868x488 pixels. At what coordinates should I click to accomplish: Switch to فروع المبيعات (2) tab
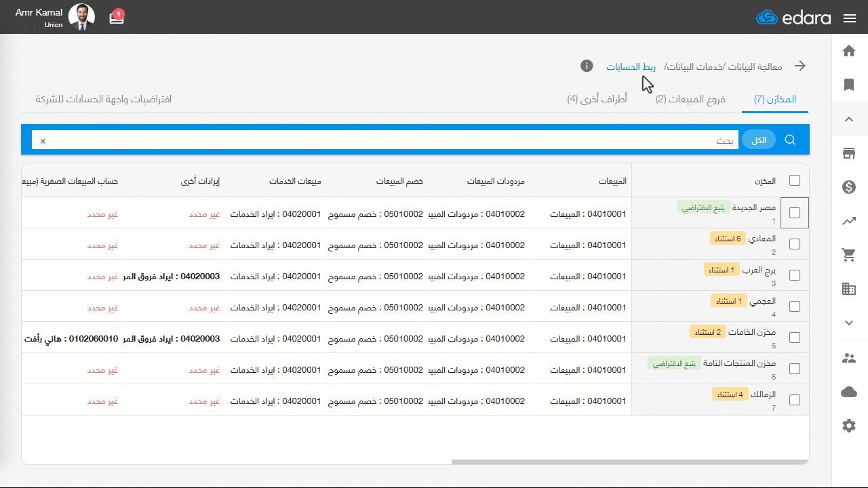[690, 100]
